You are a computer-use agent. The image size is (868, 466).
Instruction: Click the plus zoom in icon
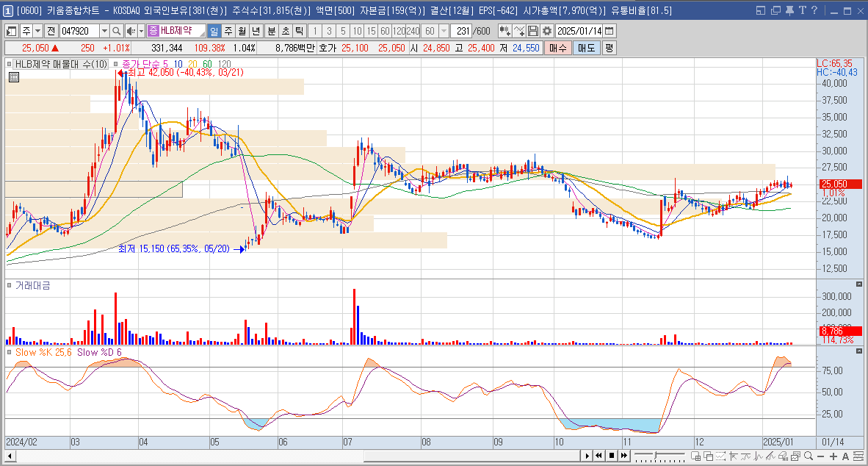[833, 456]
